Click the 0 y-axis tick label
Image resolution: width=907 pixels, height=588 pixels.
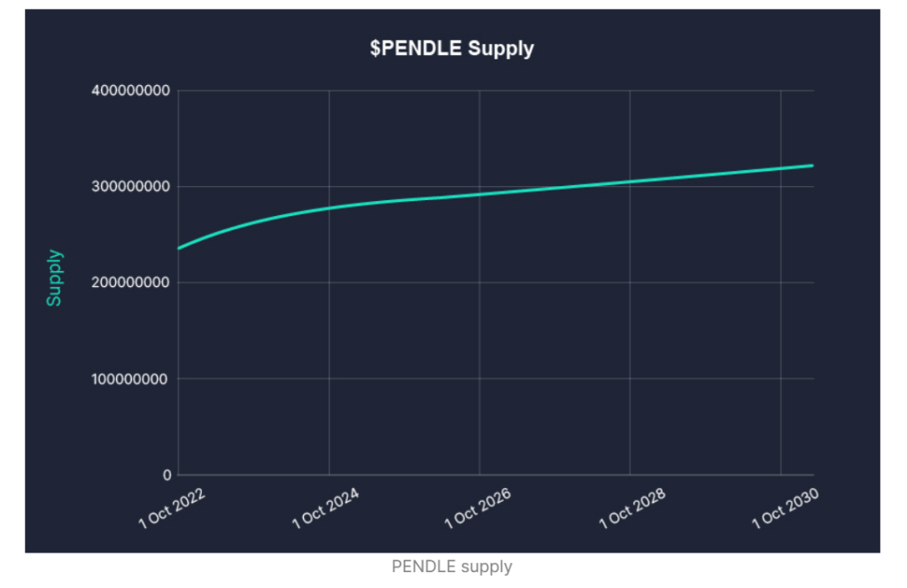[167, 475]
